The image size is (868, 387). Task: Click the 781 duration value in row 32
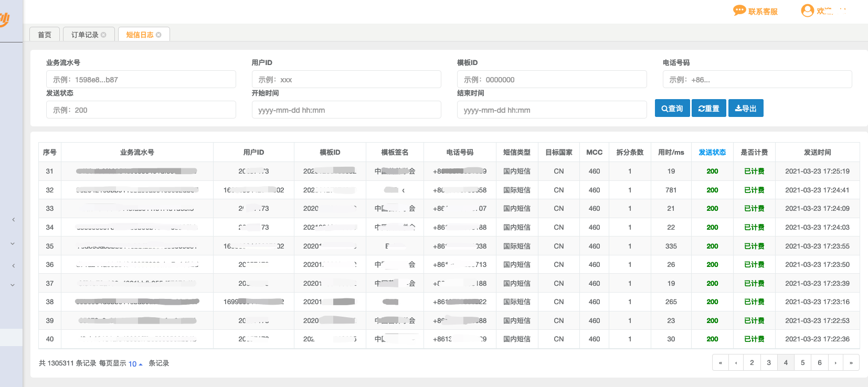point(671,190)
